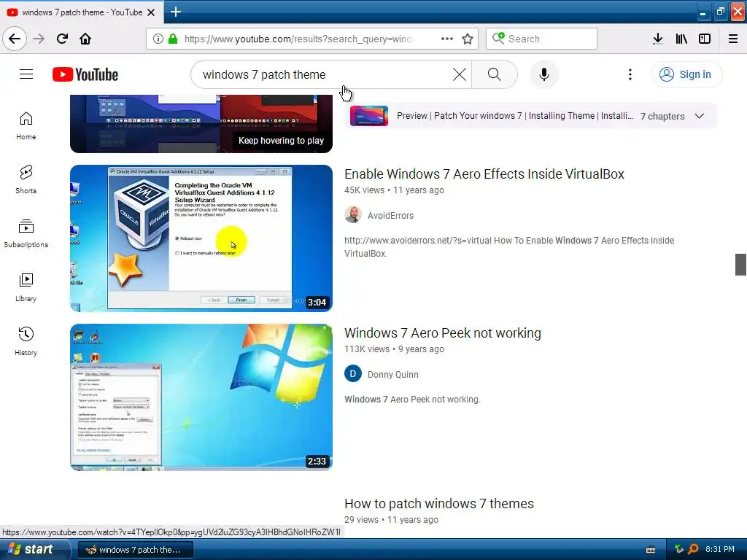This screenshot has width=747, height=560.
Task: Visit the AvoidErrors channel name link
Action: (x=391, y=216)
